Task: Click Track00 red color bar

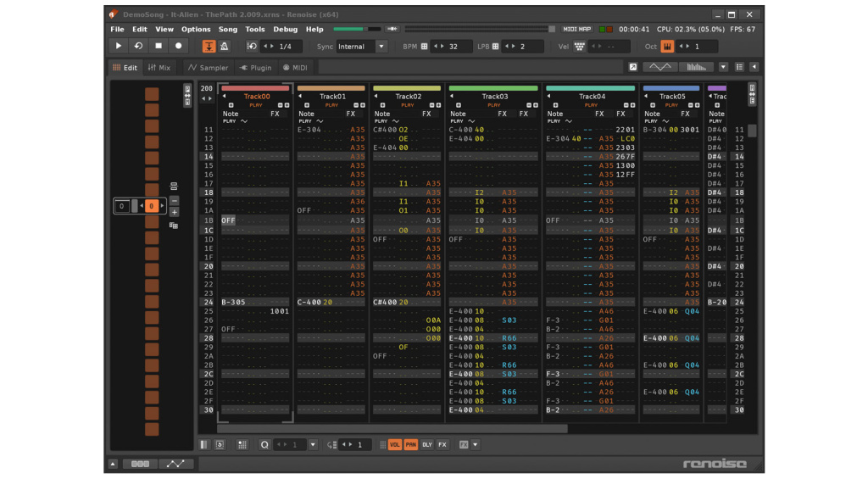Action: [x=255, y=88]
